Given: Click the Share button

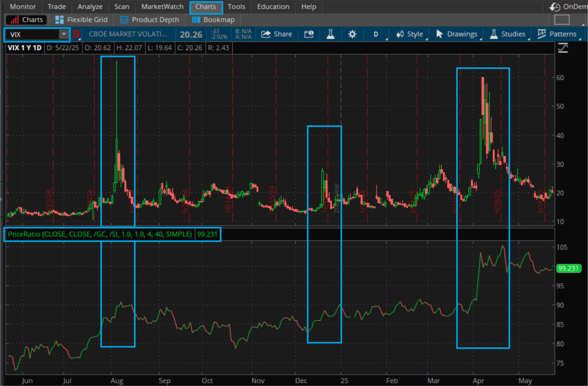Looking at the screenshot, I should [277, 34].
